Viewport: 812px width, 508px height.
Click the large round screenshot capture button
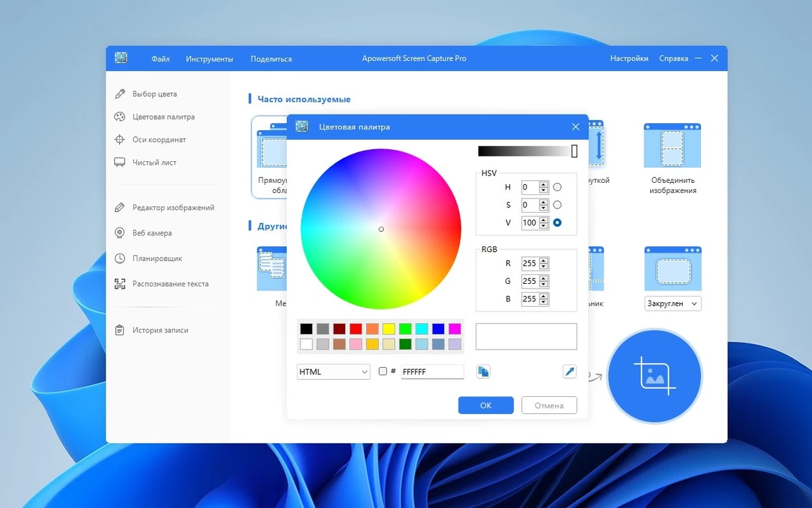pos(654,375)
